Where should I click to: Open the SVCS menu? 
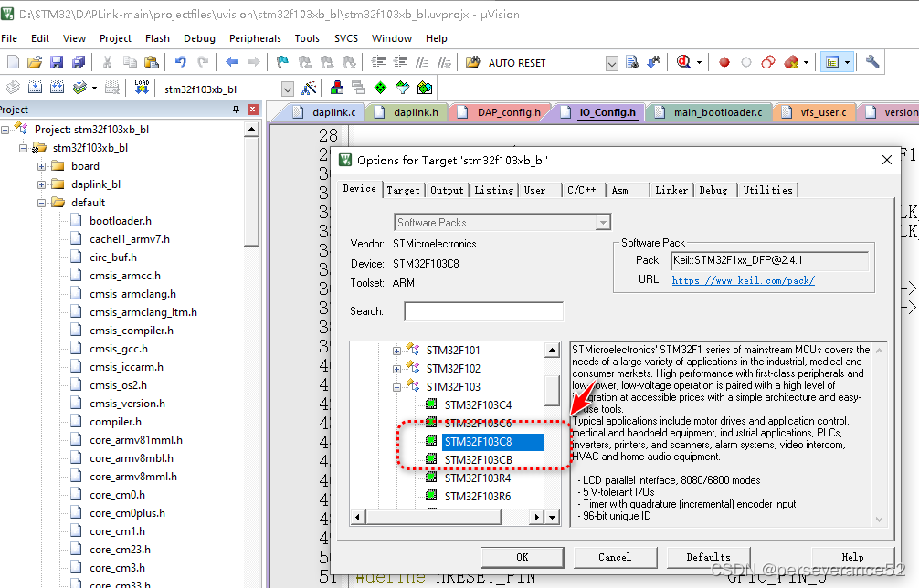346,38
